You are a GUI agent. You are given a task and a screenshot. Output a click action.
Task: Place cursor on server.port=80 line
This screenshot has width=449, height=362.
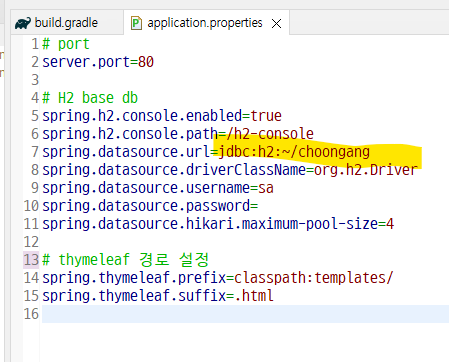pyautogui.click(x=98, y=62)
